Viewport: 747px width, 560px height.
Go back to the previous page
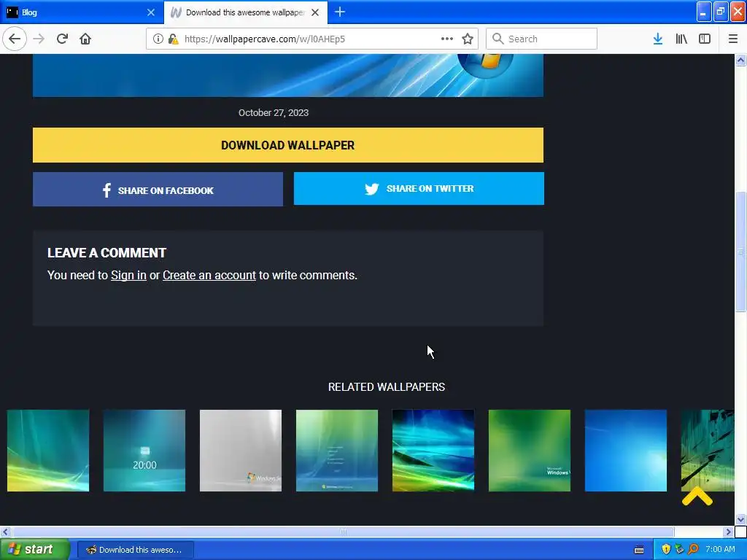(15, 39)
